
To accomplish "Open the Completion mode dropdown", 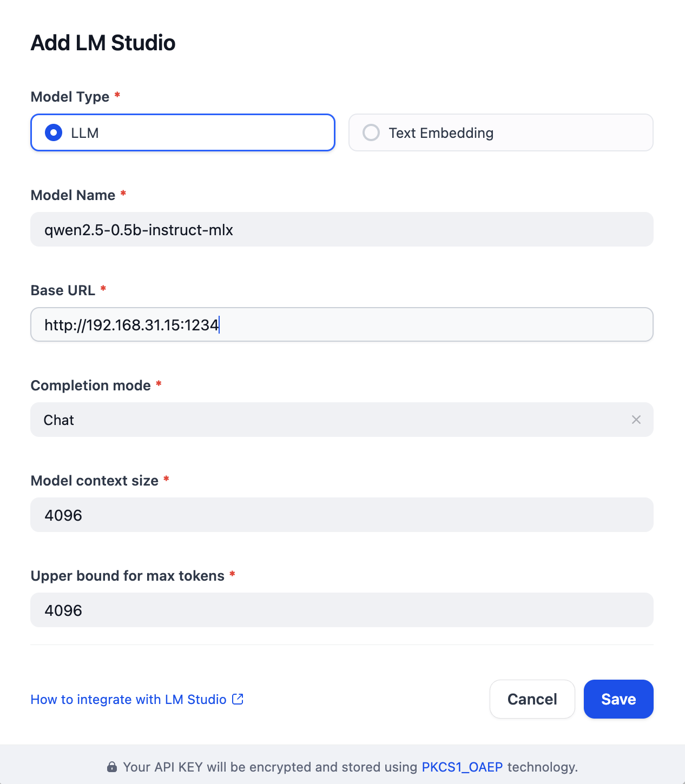I will pos(325,420).
